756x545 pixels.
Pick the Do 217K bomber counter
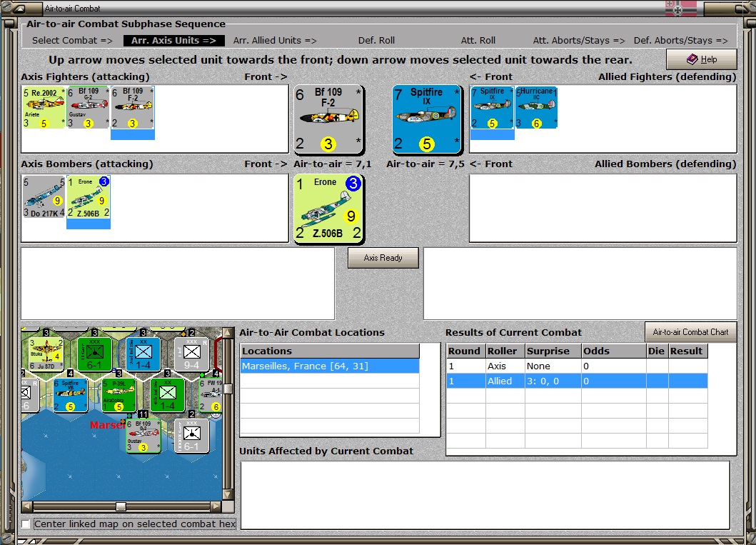click(x=44, y=196)
